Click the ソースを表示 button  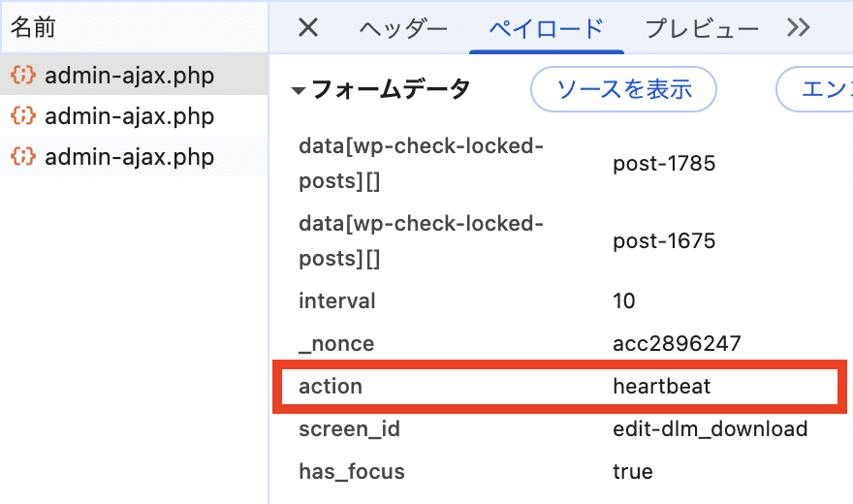click(623, 90)
